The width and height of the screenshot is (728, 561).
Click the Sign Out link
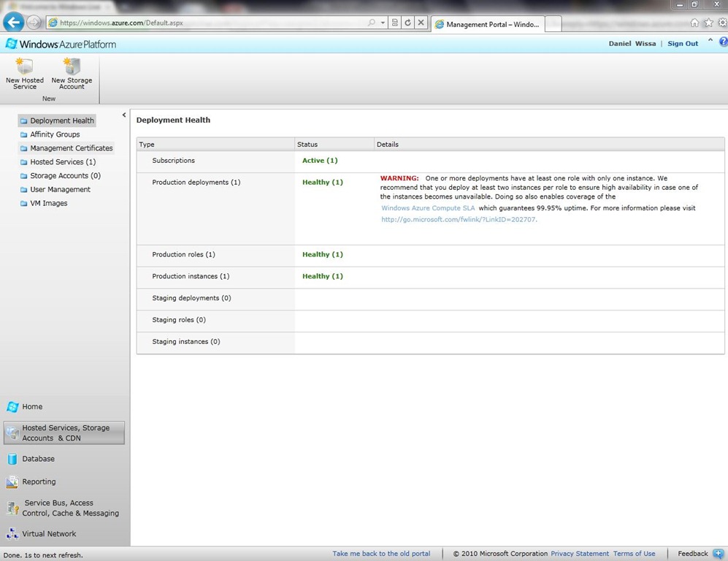pos(683,44)
